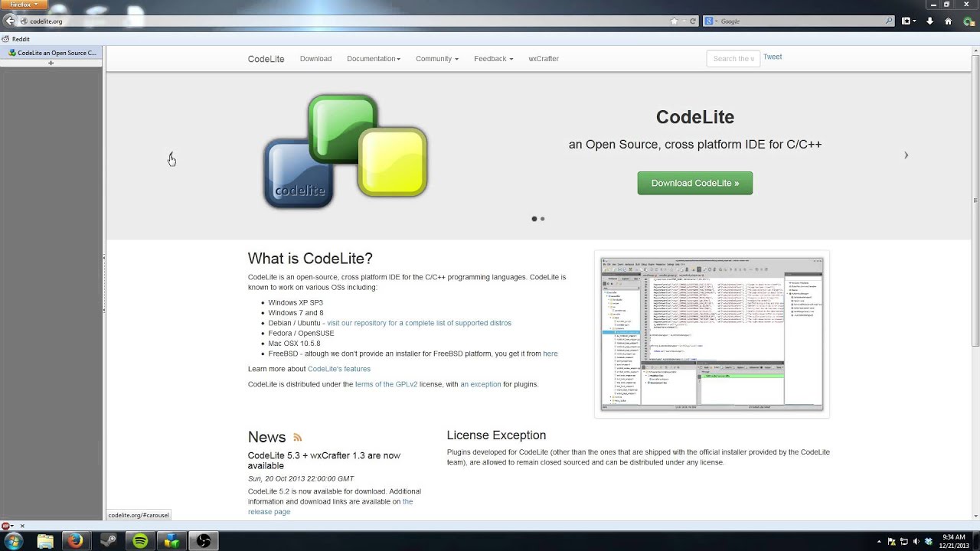Open the CodeLite cubes taskbar icon
Screen dimensions: 980x551
tap(172, 541)
